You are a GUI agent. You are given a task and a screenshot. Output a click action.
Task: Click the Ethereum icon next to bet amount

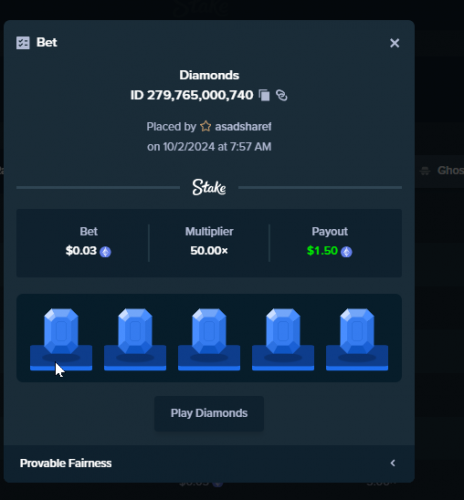(105, 252)
